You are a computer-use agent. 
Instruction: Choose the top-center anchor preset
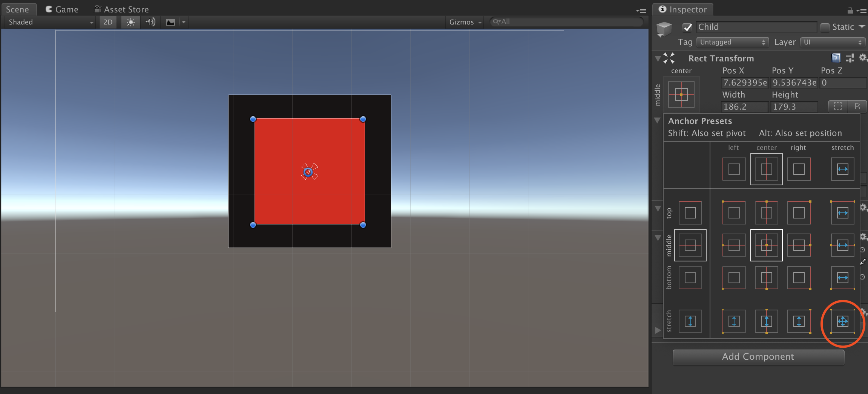click(766, 213)
